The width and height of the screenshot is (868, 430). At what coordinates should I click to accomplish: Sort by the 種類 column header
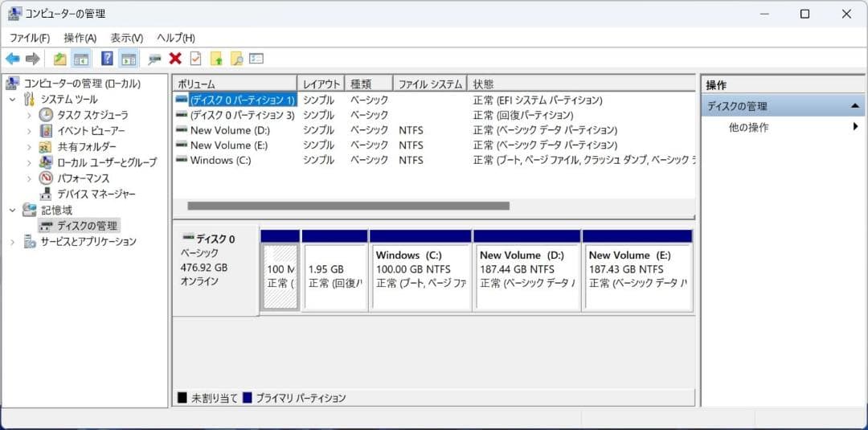point(369,84)
